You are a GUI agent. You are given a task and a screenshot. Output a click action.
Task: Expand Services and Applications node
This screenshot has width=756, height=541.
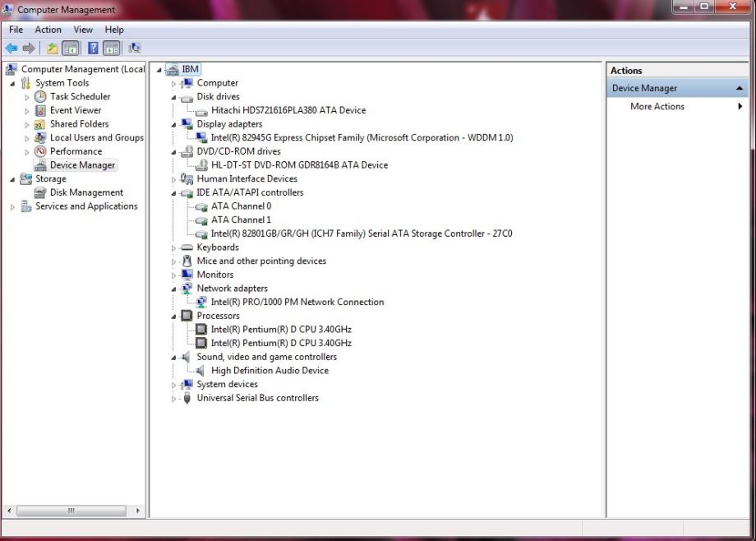pyautogui.click(x=12, y=206)
